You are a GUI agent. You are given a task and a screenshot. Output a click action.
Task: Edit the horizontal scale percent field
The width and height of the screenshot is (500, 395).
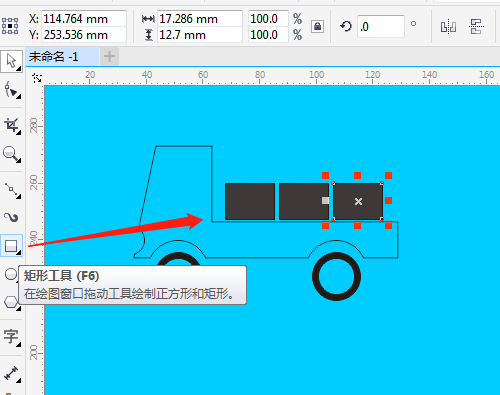pos(268,19)
